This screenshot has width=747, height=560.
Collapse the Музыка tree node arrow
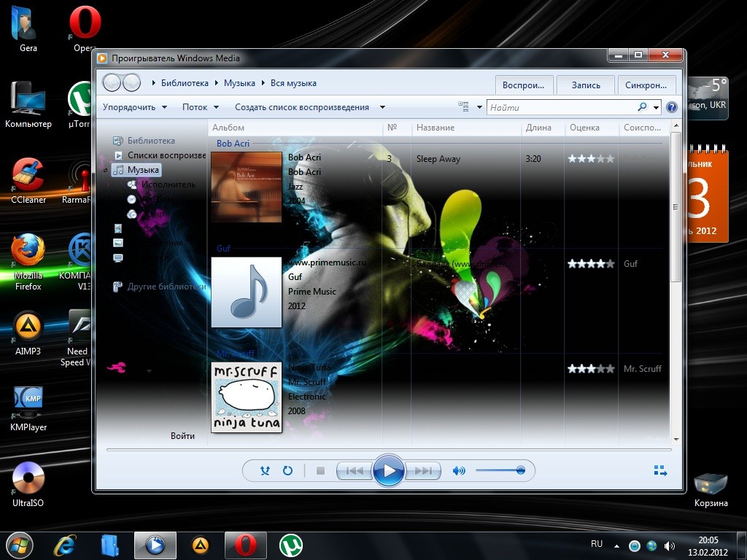[105, 171]
